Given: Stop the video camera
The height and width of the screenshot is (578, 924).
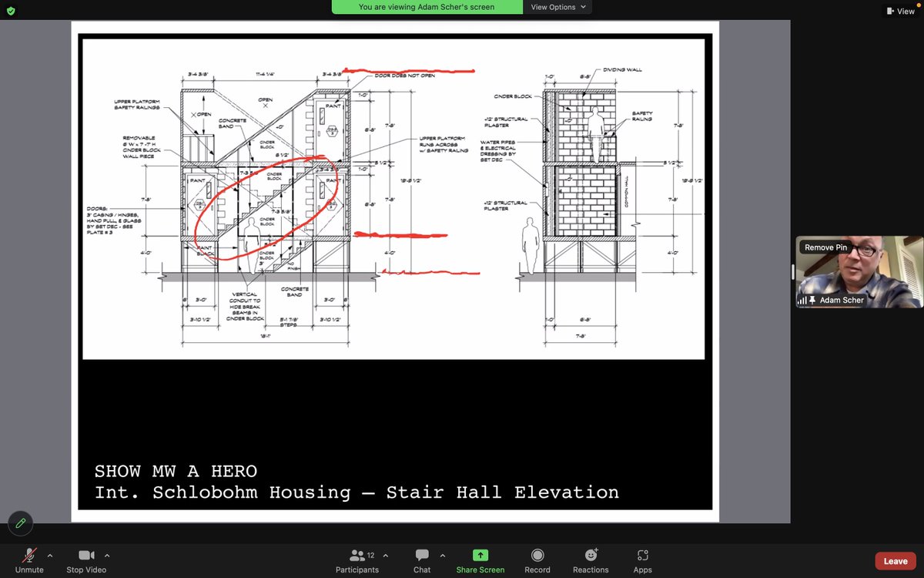Looking at the screenshot, I should pyautogui.click(x=86, y=560).
